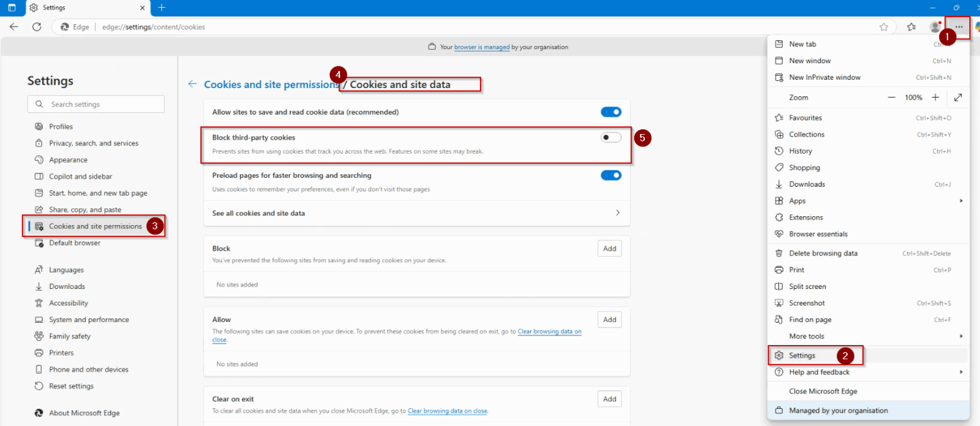
Task: Click the back arrow beside Cookies breadcrumb
Action: pyautogui.click(x=193, y=84)
